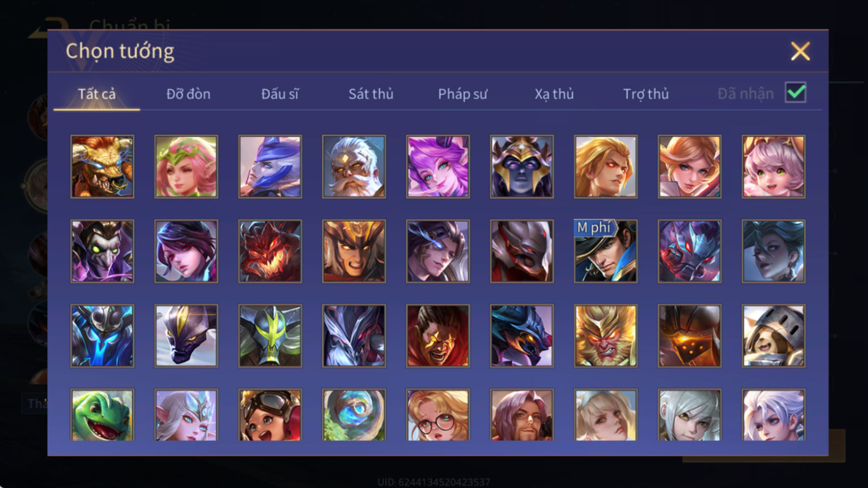Open the 'Sát thủ' hero tab
Screen dimensions: 868x488
[x=371, y=94]
